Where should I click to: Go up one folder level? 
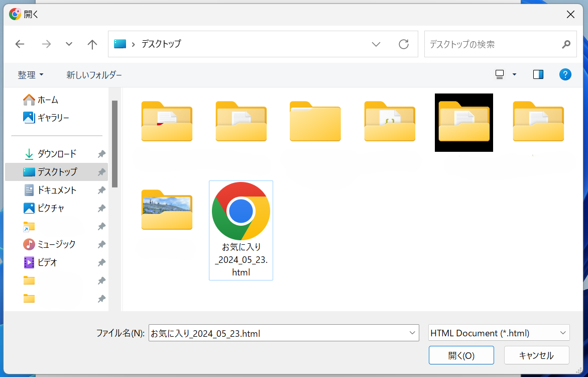pos(92,44)
